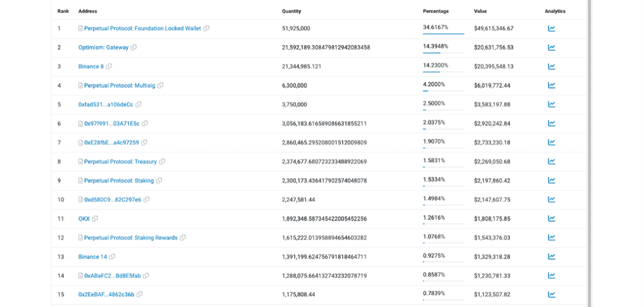Copy the 0x2EeBAF...4862c36b address

tap(139, 294)
